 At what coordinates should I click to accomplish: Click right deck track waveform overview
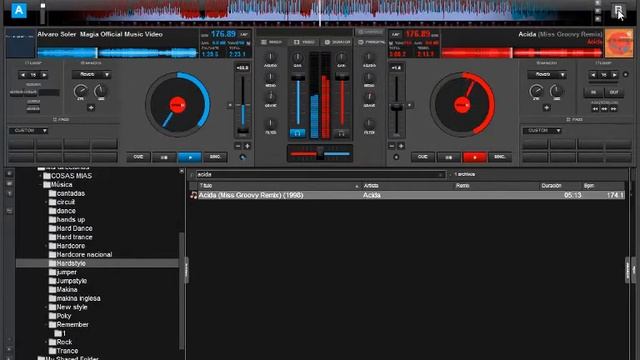tap(522, 53)
